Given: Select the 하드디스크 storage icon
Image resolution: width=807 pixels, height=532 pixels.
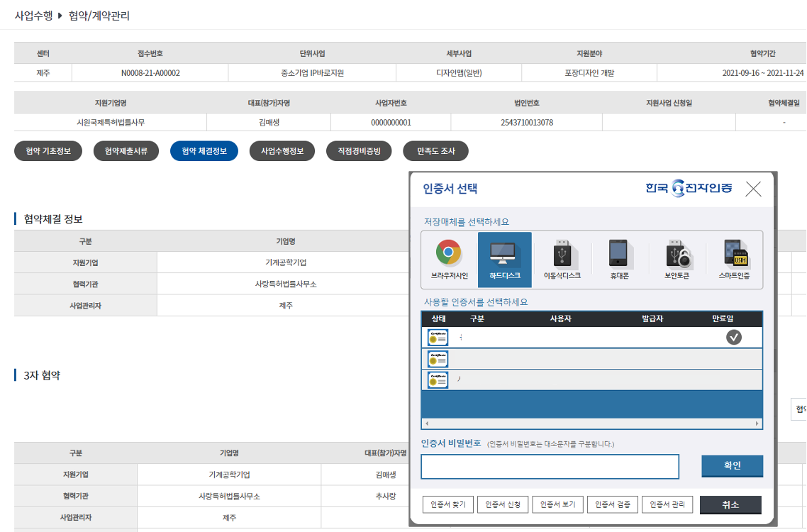Looking at the screenshot, I should 504,259.
